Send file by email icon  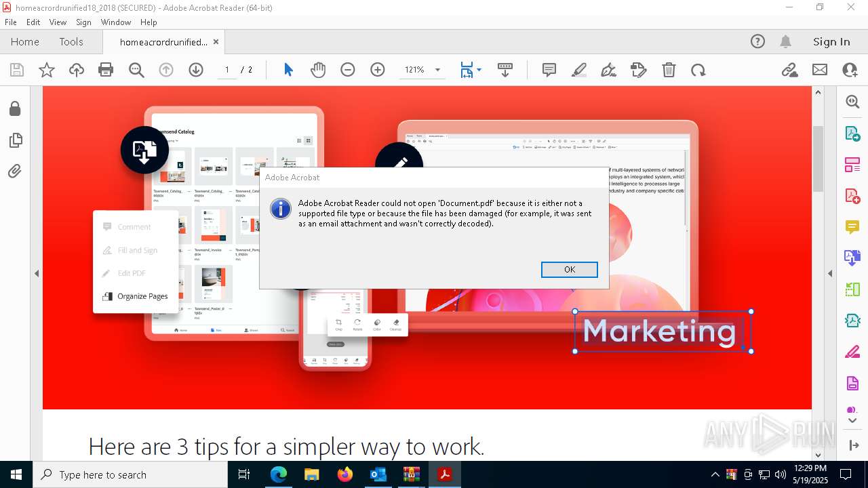pyautogui.click(x=820, y=70)
